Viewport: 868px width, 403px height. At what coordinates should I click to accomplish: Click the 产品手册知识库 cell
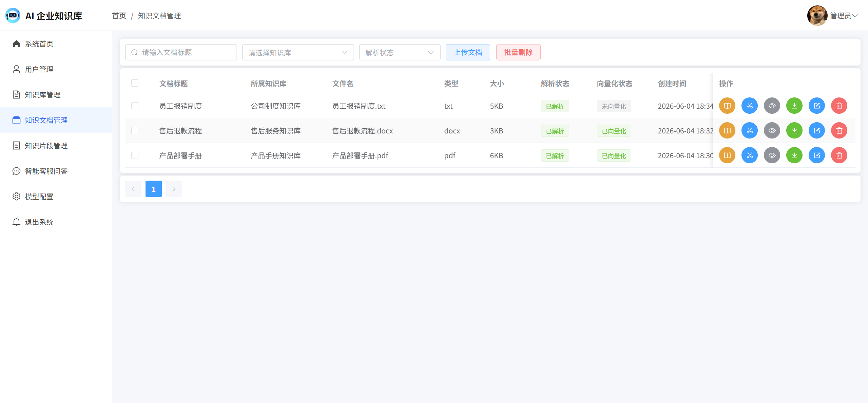[276, 155]
